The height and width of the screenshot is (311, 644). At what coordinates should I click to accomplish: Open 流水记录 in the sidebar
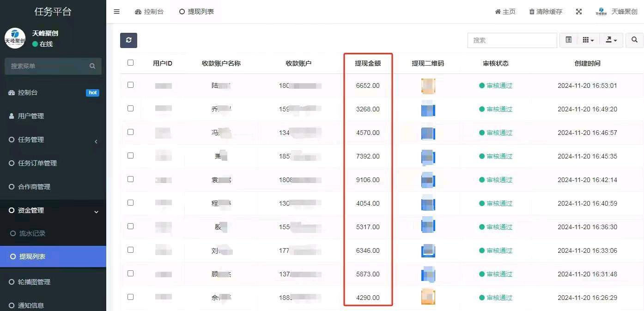click(32, 234)
